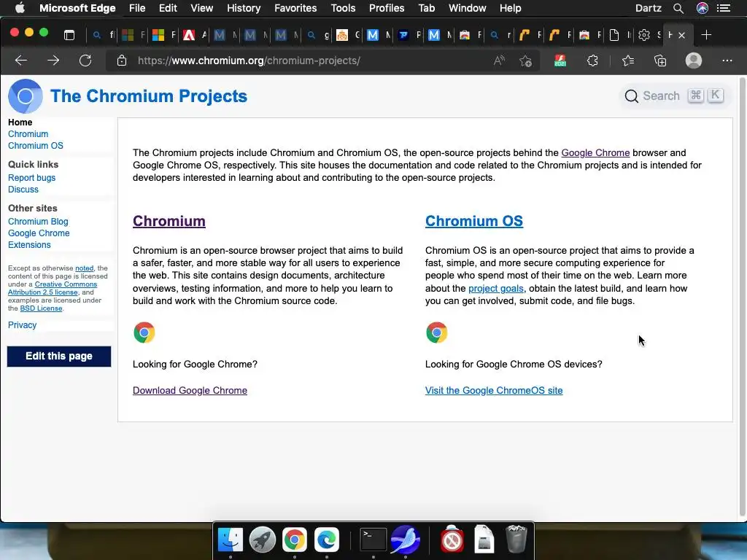Image resolution: width=747 pixels, height=560 pixels.
Task: Open Settings and more ellipsis menu
Action: (x=727, y=61)
